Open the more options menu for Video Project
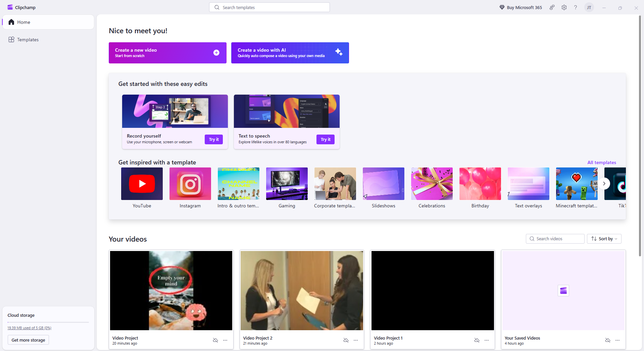The image size is (644, 351). click(225, 340)
